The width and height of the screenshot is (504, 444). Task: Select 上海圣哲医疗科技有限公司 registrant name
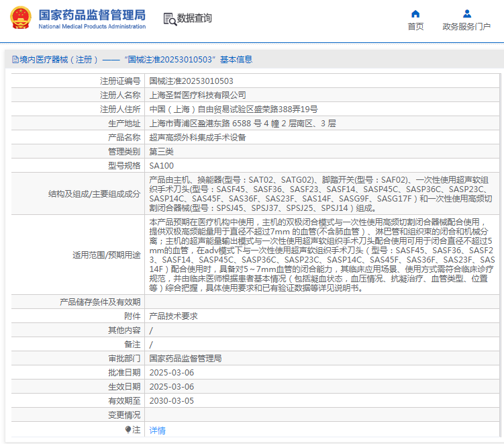click(x=198, y=95)
